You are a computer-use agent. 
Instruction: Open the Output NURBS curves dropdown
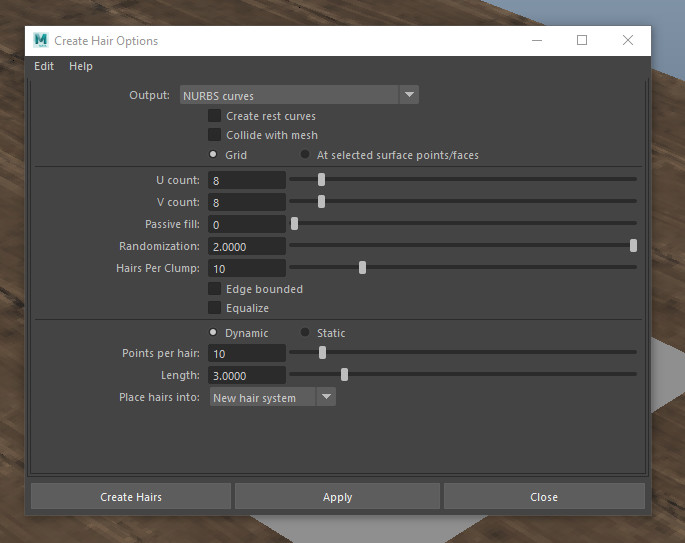[299, 95]
